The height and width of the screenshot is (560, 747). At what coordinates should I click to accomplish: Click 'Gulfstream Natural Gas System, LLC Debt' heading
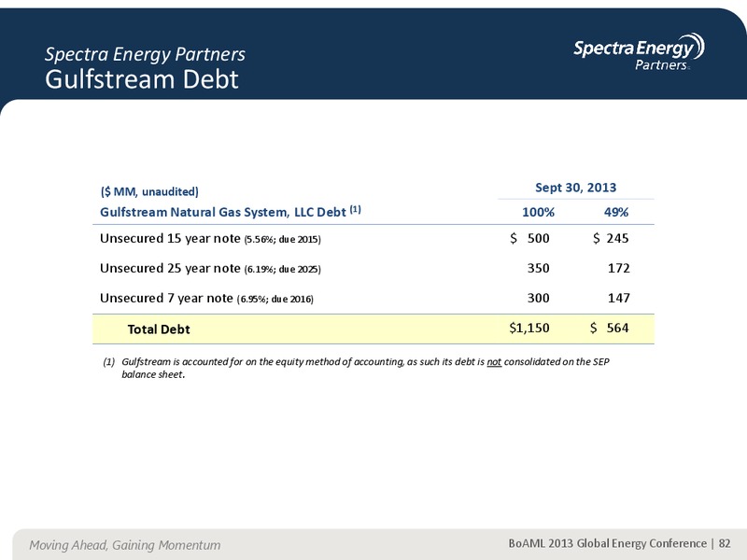point(222,212)
